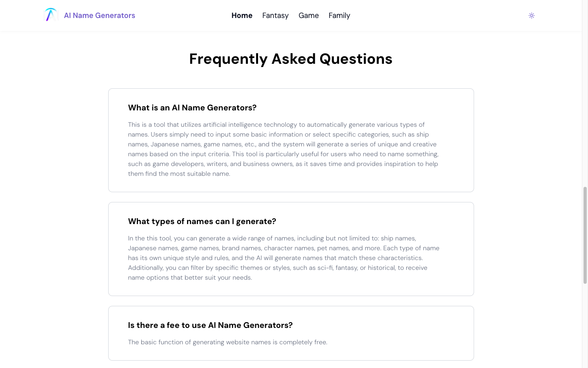Open the Fantasy name generator page
Image resolution: width=588 pixels, height=368 pixels.
coord(275,16)
